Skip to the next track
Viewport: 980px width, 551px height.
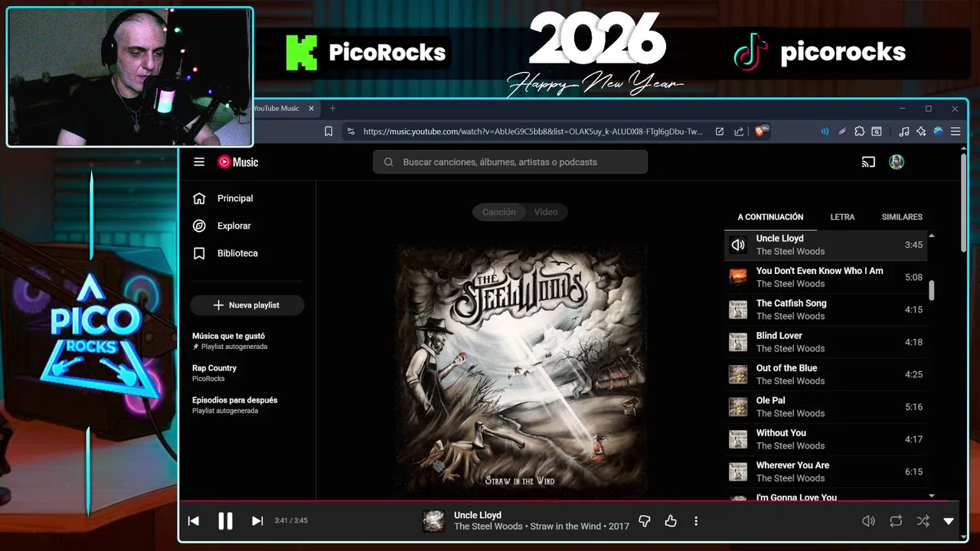point(257,521)
